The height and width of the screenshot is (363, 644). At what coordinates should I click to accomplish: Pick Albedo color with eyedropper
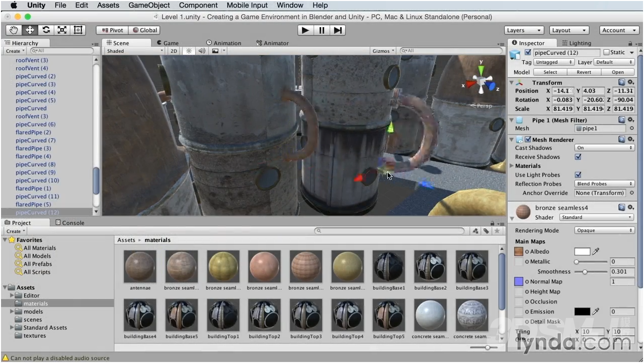pos(596,252)
